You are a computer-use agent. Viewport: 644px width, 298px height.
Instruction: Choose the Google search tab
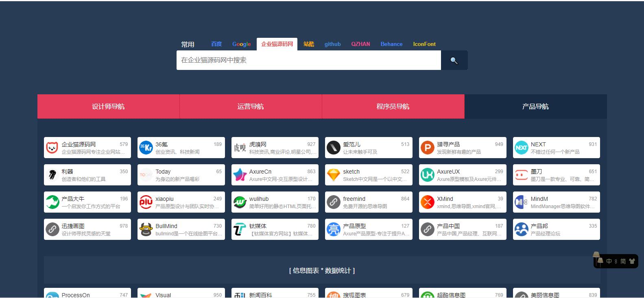coord(242,44)
